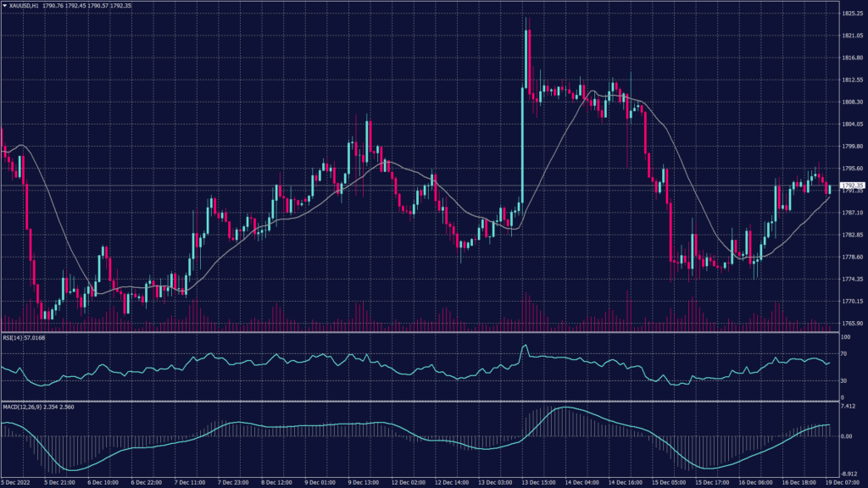Click the 1825.25 price axis label
The height and width of the screenshot is (488, 868).
coord(851,14)
